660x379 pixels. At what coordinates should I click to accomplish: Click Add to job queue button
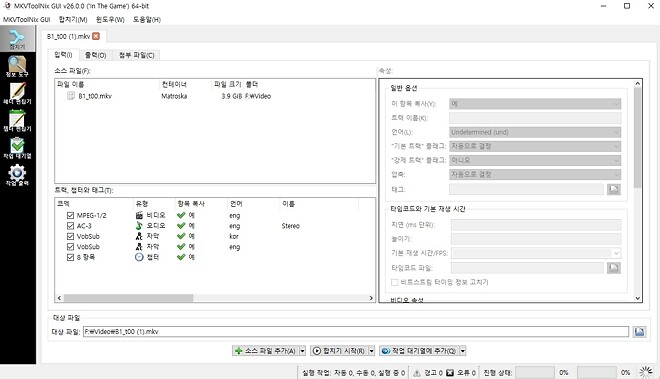(419, 351)
